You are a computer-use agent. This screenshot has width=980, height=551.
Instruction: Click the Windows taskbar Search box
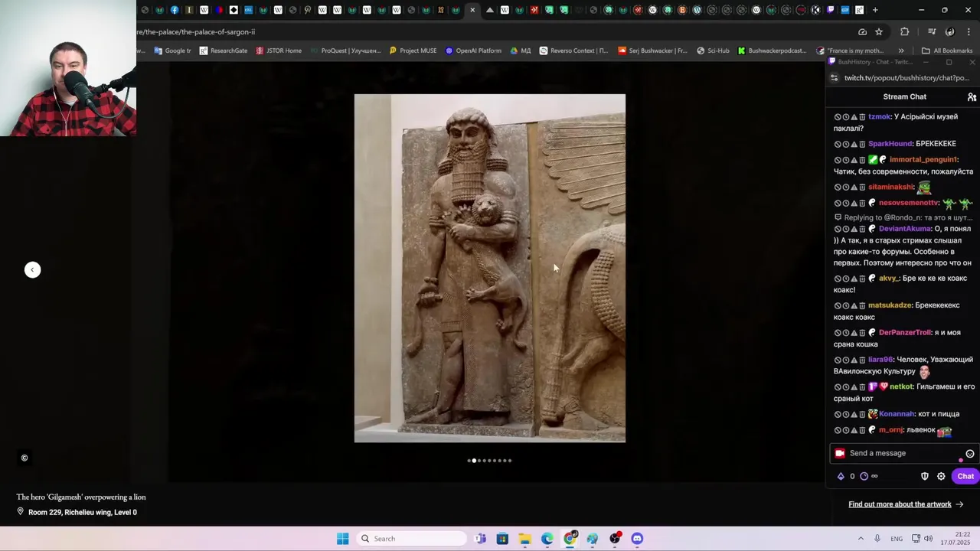tap(412, 539)
